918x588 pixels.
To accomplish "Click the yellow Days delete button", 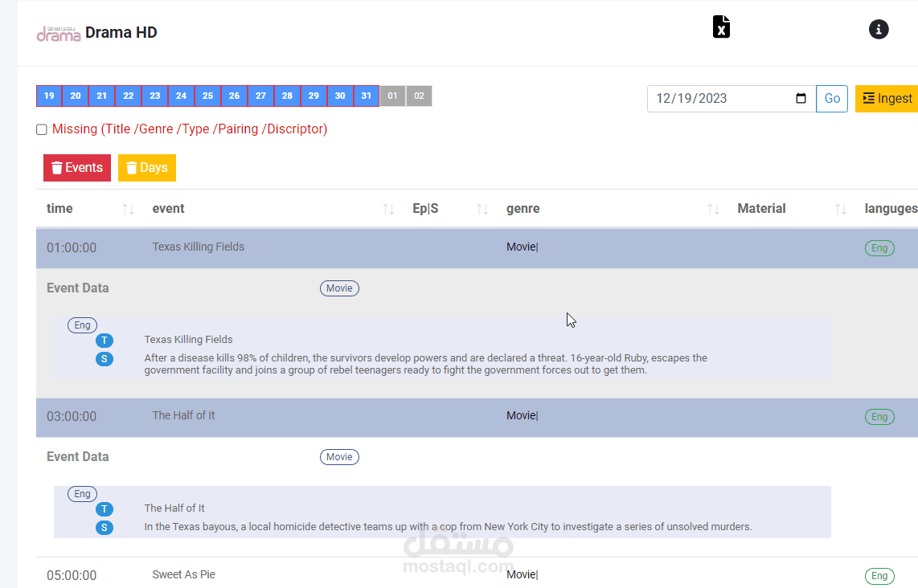I will click(147, 168).
